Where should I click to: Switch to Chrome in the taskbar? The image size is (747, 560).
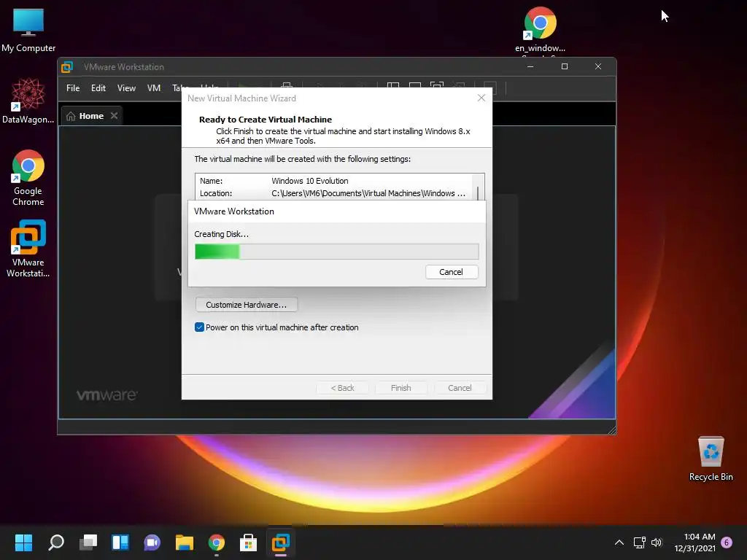tap(216, 542)
